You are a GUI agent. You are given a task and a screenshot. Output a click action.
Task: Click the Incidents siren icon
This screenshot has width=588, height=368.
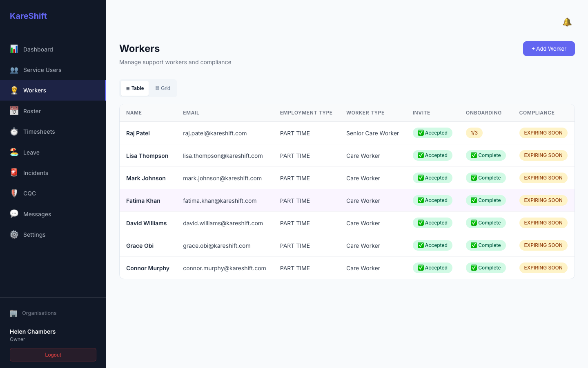click(x=14, y=173)
